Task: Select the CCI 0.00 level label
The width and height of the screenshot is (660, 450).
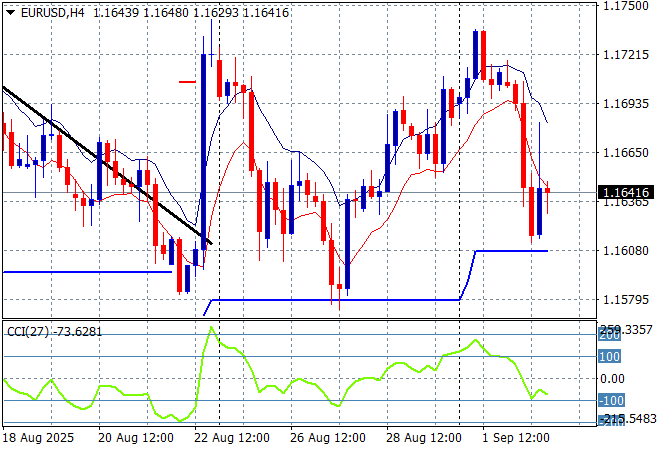Action: pyautogui.click(x=612, y=379)
